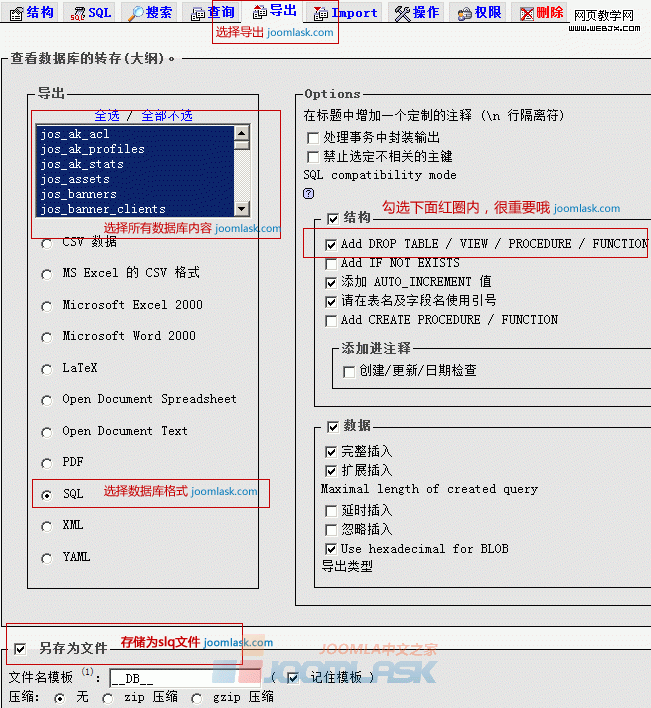Toggle the 结构 structure section checkbox
The image size is (651, 708).
[x=333, y=219]
